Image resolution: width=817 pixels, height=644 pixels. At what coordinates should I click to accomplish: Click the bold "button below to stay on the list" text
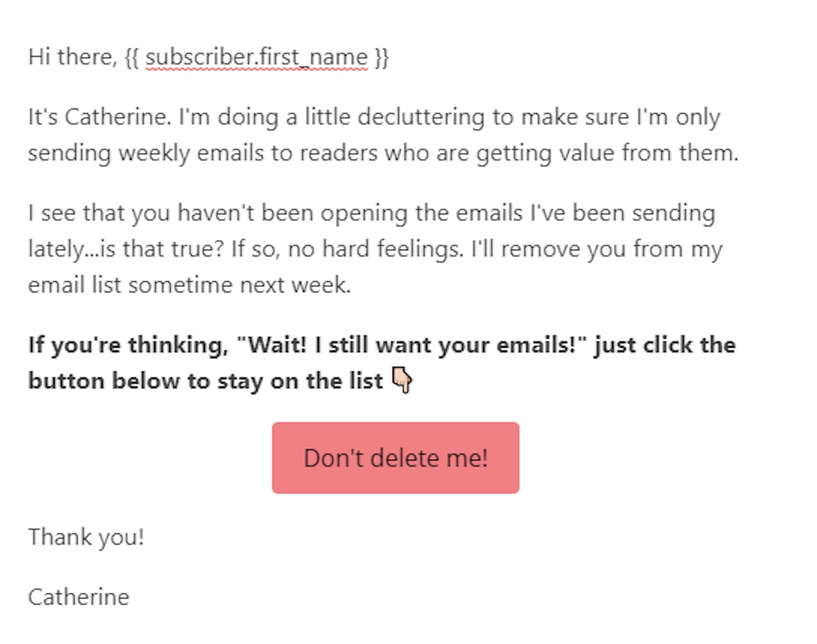206,381
